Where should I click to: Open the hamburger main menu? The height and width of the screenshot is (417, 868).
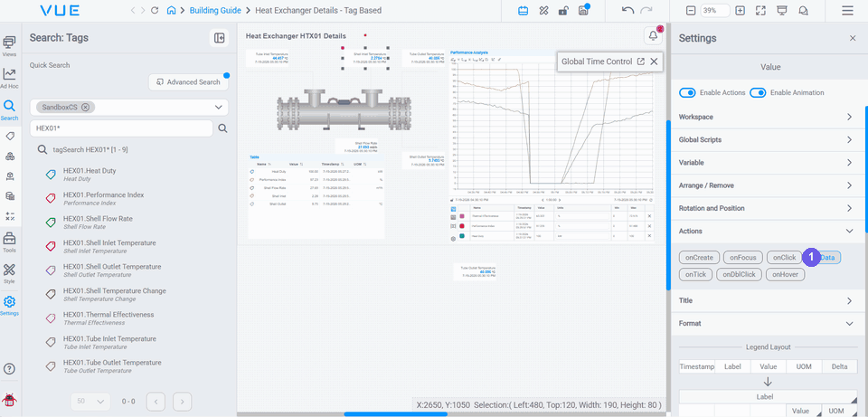847,11
